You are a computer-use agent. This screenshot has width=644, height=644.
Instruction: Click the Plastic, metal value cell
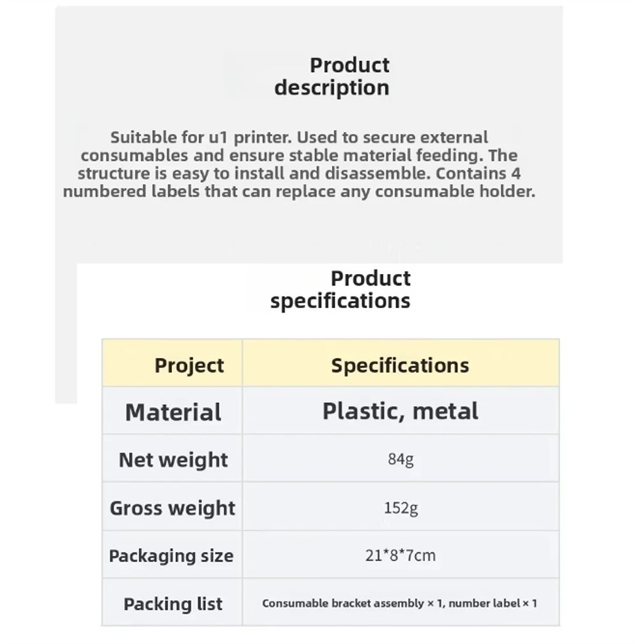point(400,411)
